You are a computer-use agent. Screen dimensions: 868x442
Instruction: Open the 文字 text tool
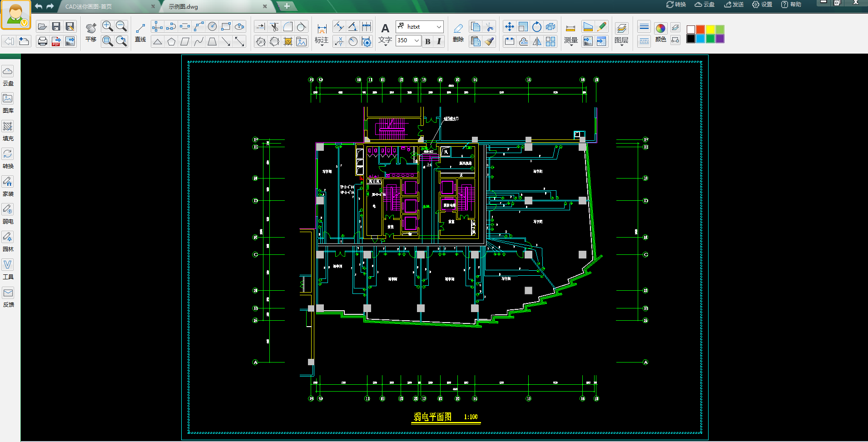tap(385, 34)
